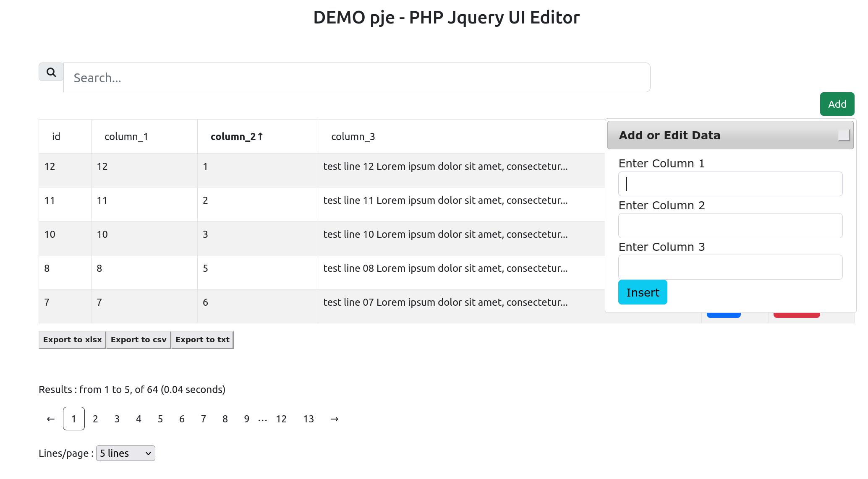Screen dimensions: 868x479
Task: Go to the previous page with the left arrow
Action: pyautogui.click(x=50, y=419)
